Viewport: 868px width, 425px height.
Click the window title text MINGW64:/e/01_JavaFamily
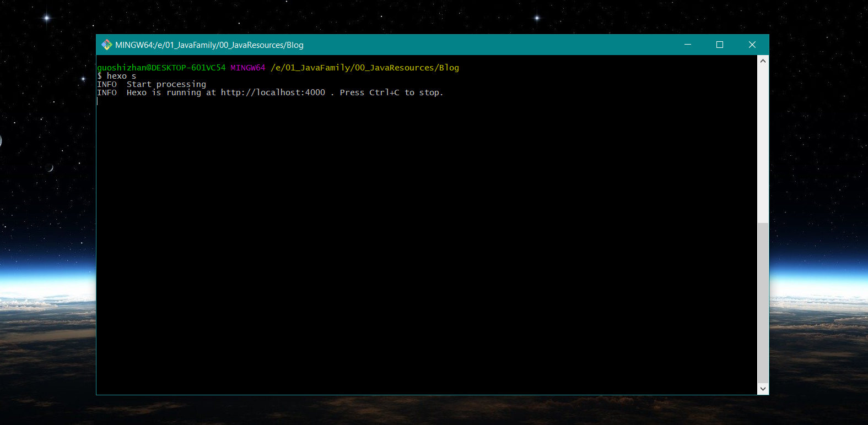(209, 45)
